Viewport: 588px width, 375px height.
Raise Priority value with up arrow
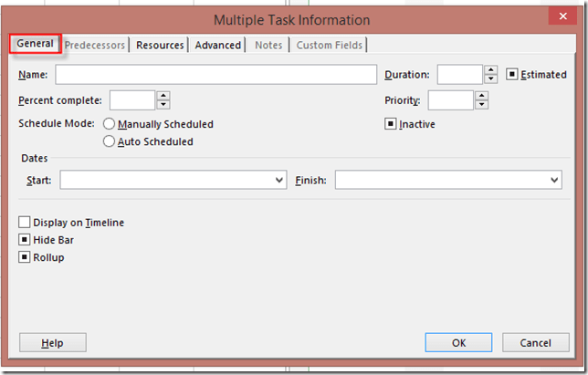pyautogui.click(x=480, y=95)
